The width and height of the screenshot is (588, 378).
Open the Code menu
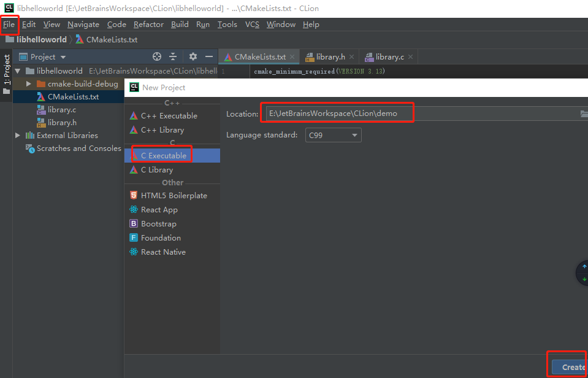116,25
